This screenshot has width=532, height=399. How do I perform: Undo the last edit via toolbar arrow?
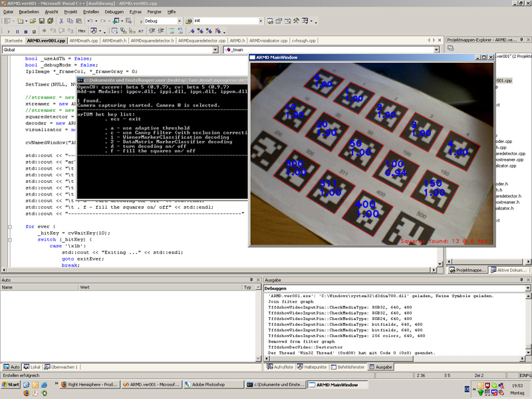[x=90, y=21]
